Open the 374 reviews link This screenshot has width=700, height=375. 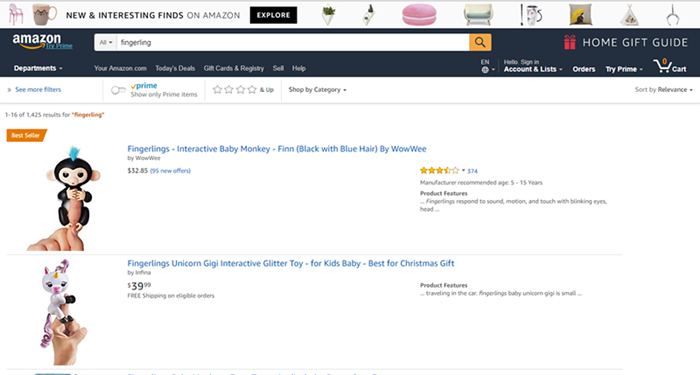point(472,171)
